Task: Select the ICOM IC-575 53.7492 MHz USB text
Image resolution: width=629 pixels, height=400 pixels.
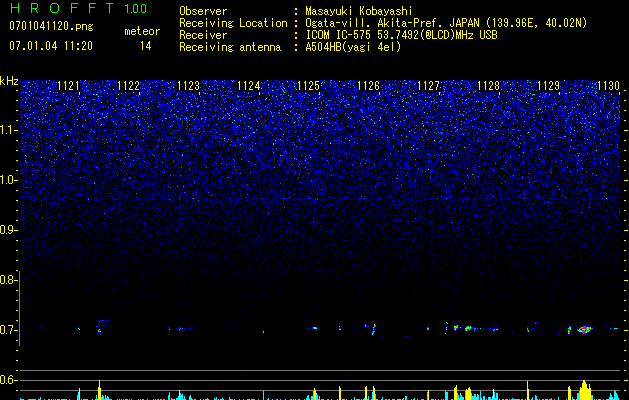Action: point(401,35)
